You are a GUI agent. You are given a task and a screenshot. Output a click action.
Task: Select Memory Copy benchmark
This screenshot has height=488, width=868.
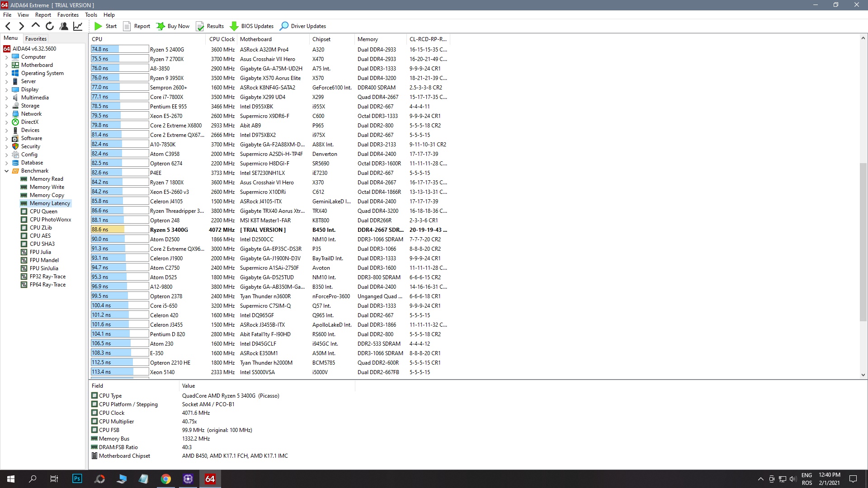pyautogui.click(x=47, y=195)
